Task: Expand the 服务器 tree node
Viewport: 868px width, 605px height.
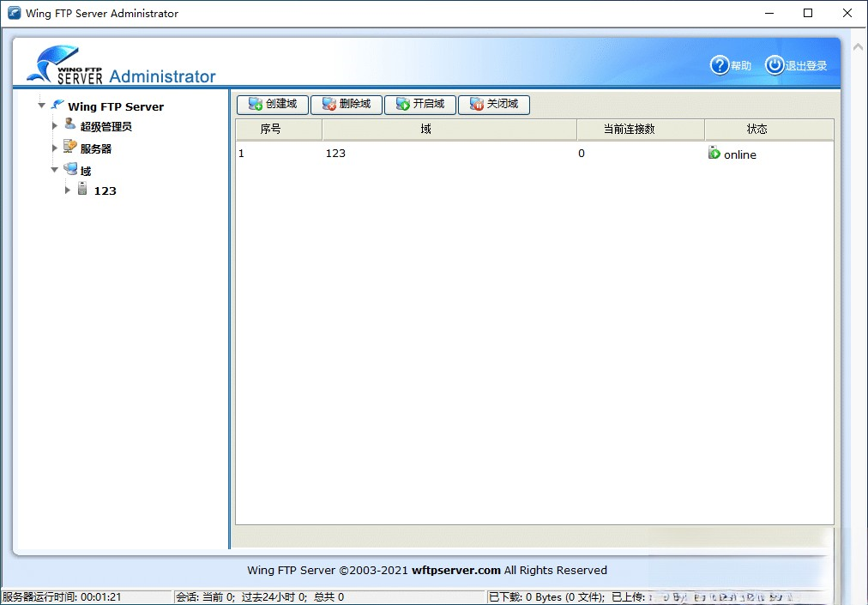Action: [x=54, y=148]
